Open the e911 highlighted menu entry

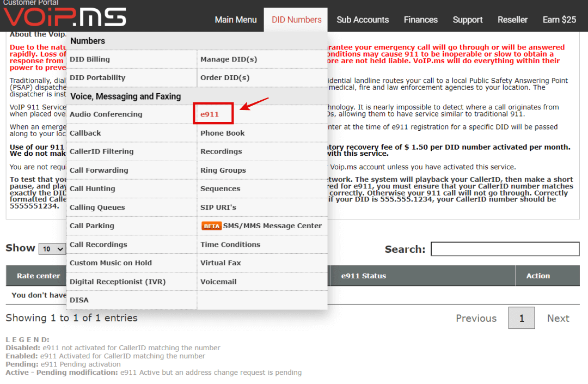(213, 113)
